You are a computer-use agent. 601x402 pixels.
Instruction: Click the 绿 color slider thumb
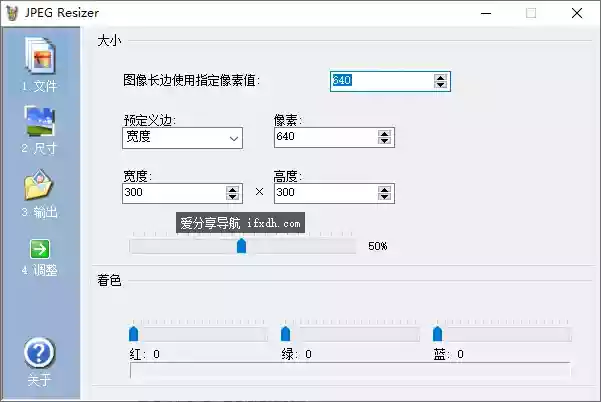point(286,333)
